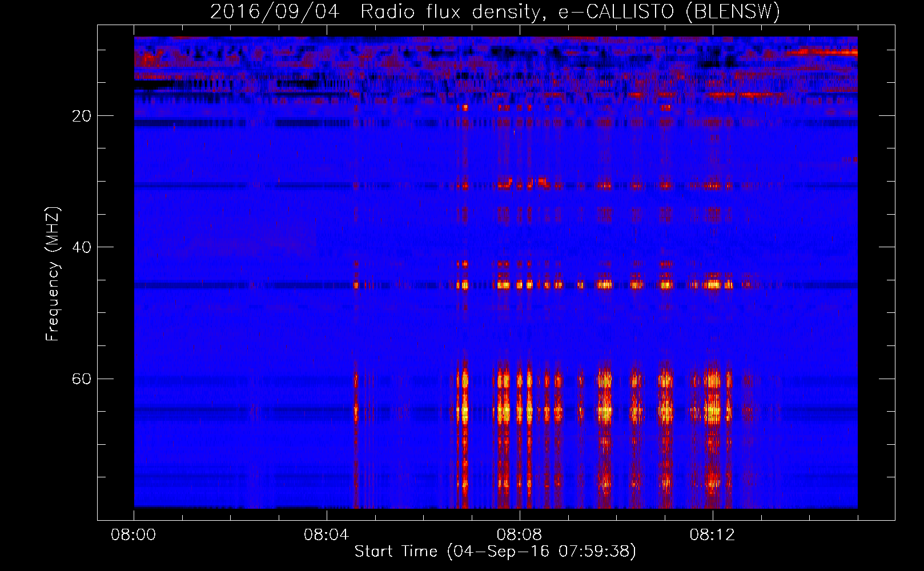Click the 20 MHz frequency tick label

click(x=82, y=116)
